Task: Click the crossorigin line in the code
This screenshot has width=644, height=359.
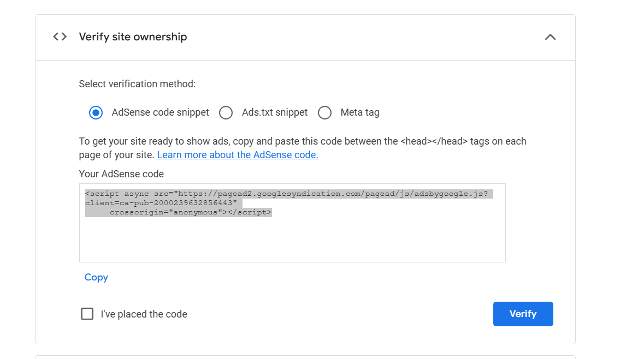Action: pyautogui.click(x=190, y=212)
